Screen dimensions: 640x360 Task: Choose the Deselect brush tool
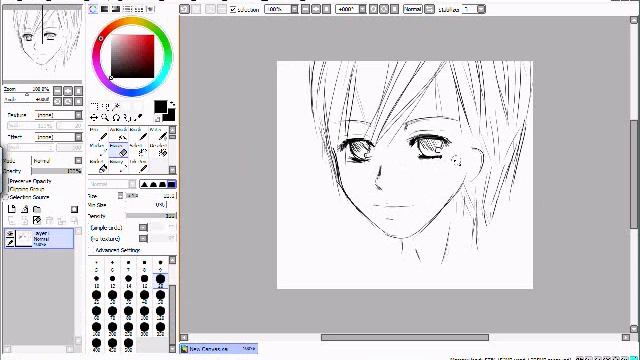[158, 150]
